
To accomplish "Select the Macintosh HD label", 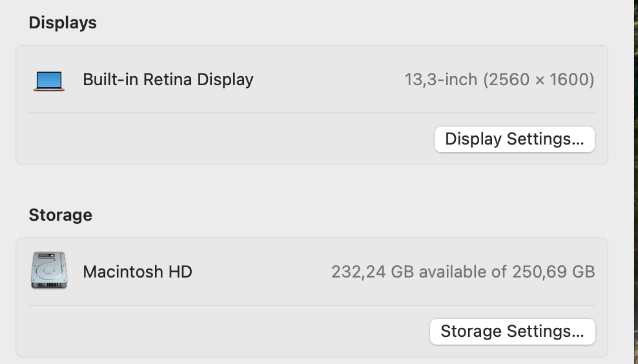I will 138,272.
